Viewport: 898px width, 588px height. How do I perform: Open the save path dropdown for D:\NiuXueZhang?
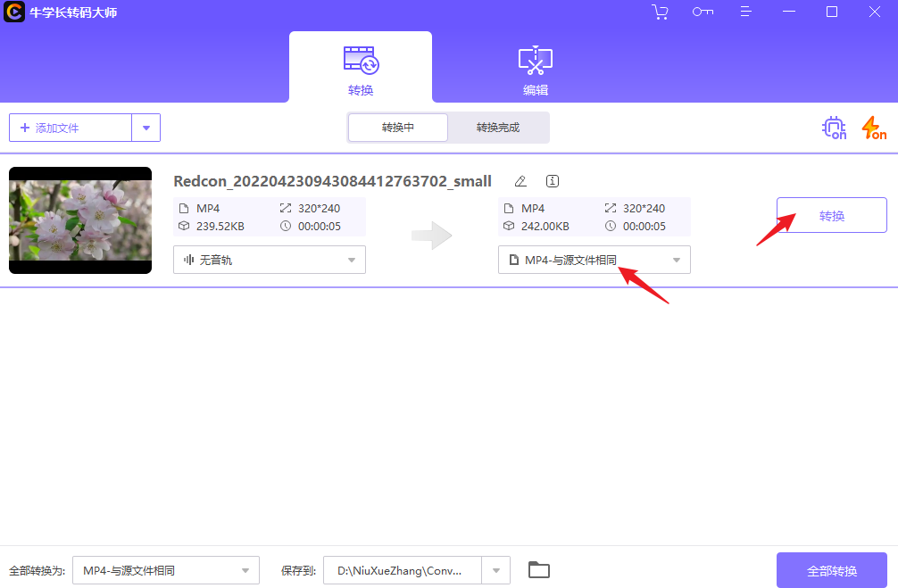point(497,569)
